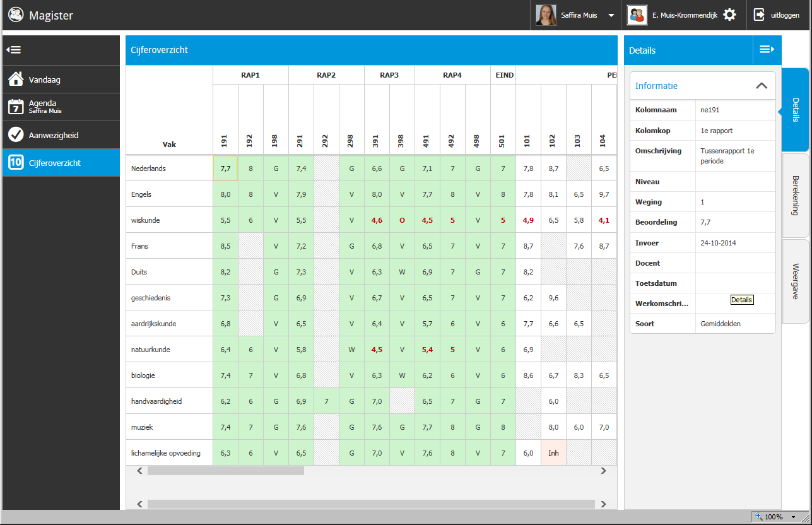The height and width of the screenshot is (525, 812).
Task: Click the grade table's horizontal scrollbar thumb
Action: click(x=225, y=471)
